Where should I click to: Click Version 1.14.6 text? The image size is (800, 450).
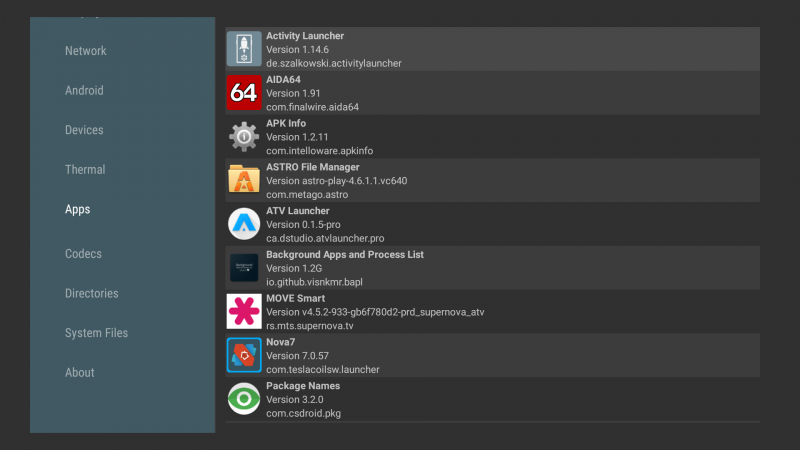[297, 49]
